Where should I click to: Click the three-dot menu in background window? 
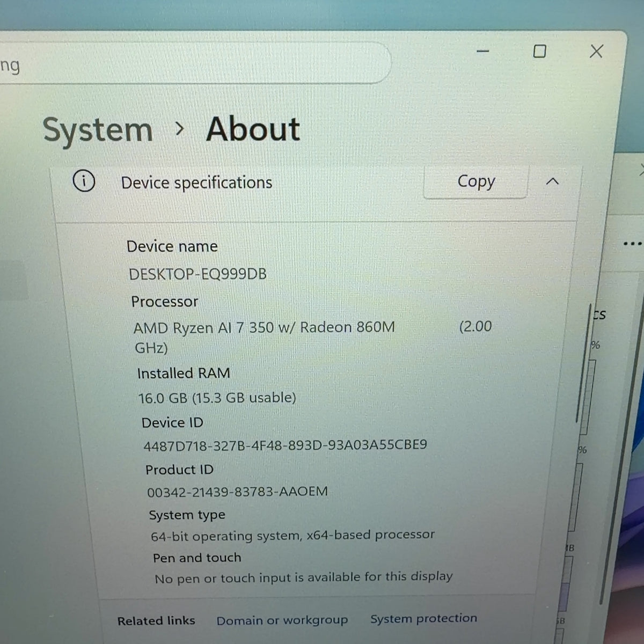[x=633, y=244]
